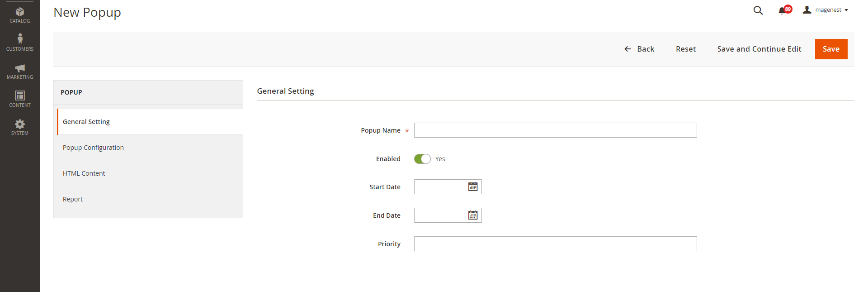
Task: Click Save and Continue Edit
Action: click(x=759, y=49)
